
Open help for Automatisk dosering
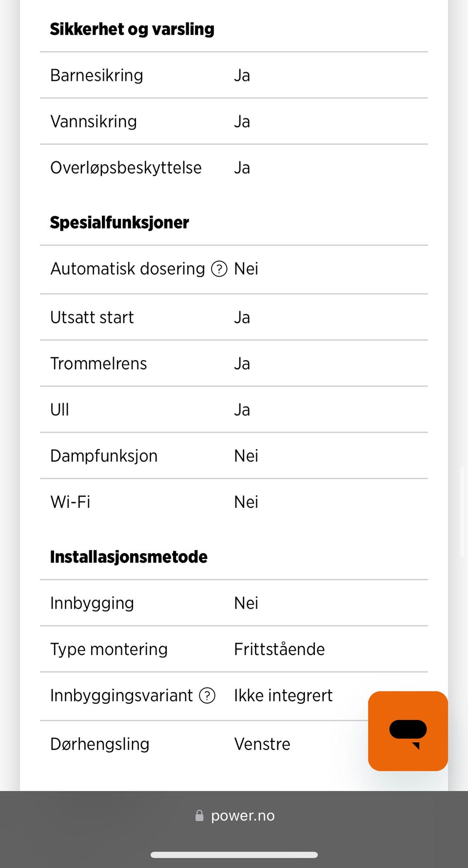(x=219, y=269)
